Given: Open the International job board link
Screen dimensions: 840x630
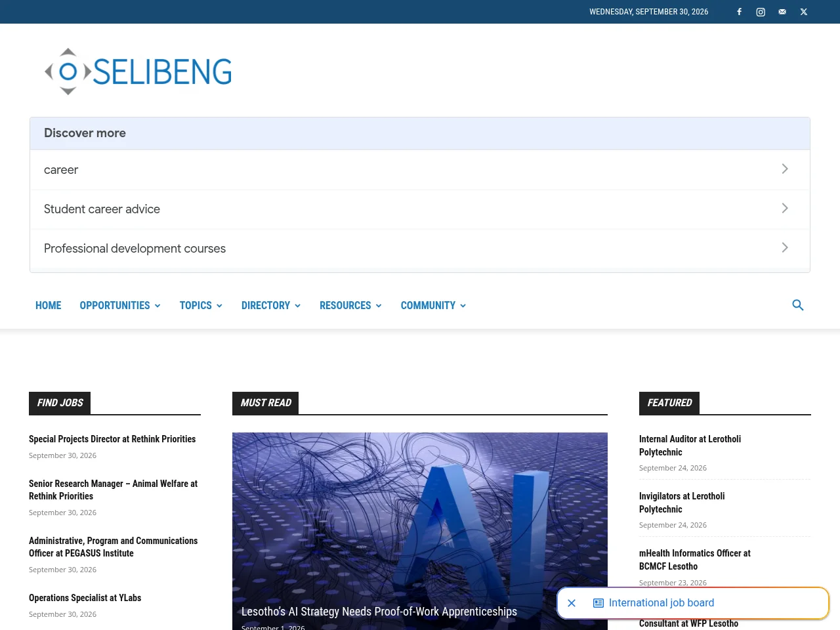Looking at the screenshot, I should [x=661, y=603].
